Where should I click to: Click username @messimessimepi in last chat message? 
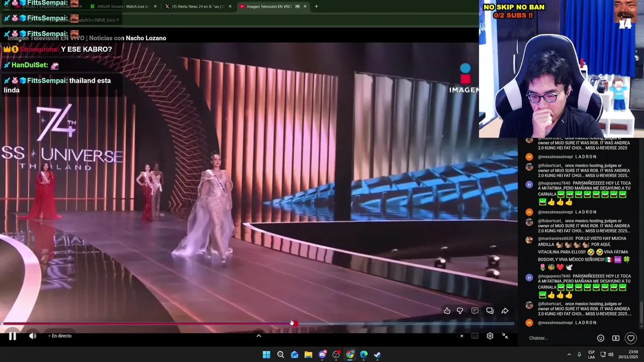point(555,323)
